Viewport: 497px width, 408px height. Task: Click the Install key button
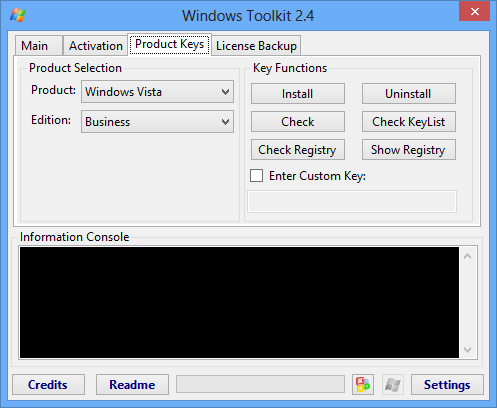click(298, 94)
